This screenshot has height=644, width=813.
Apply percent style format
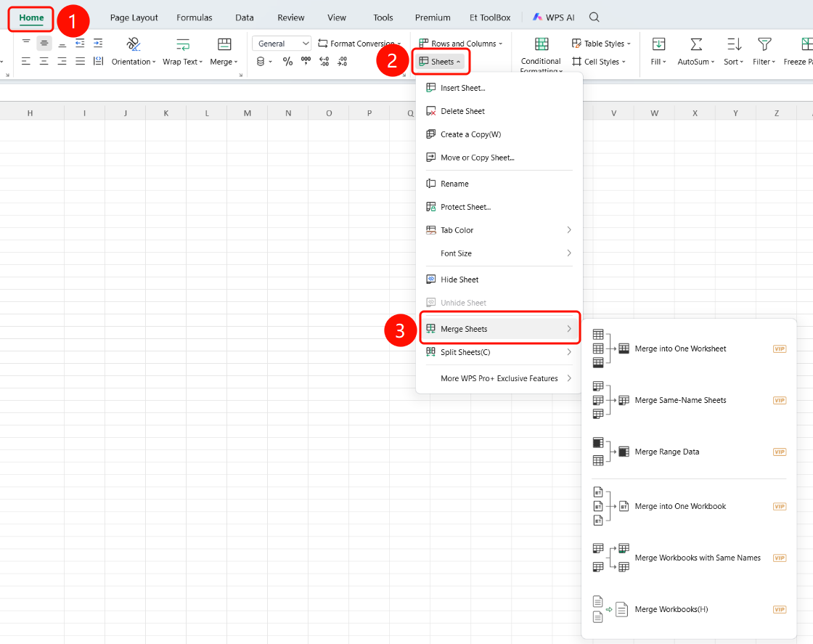[287, 62]
